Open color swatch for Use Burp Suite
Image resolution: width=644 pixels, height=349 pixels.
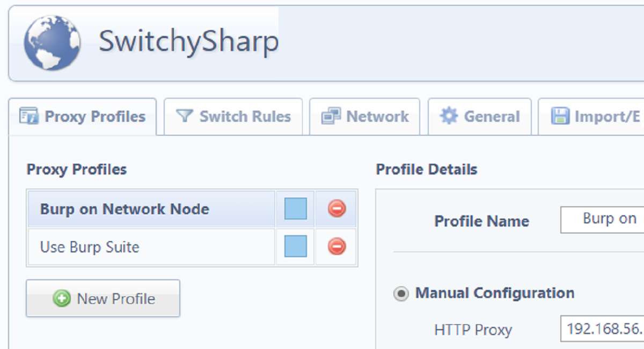pyautogui.click(x=296, y=246)
